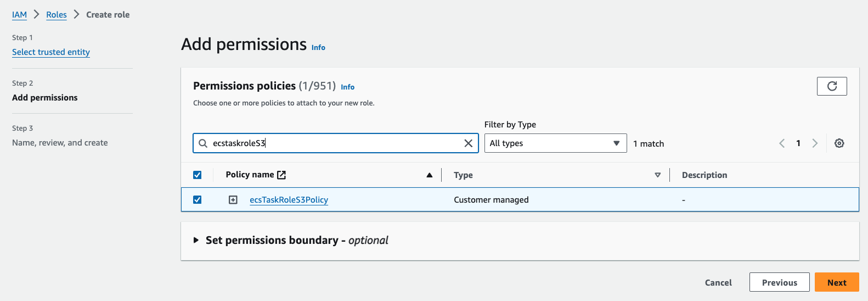868x301 pixels.
Task: Sort the Type column using its arrow
Action: pos(657,175)
